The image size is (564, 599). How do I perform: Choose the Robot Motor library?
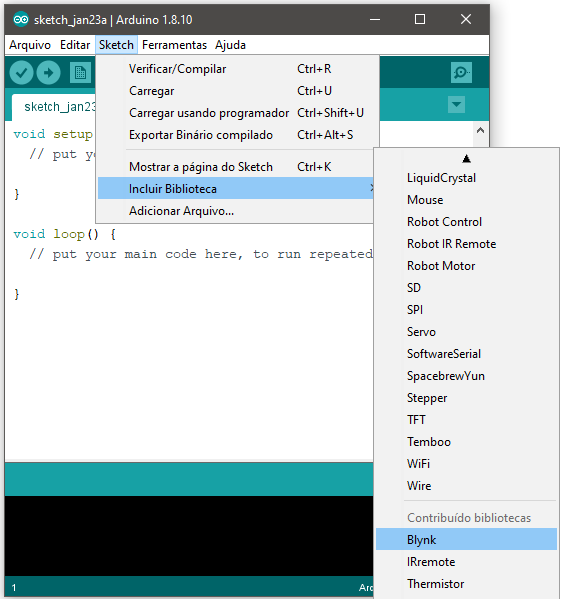click(x=466, y=266)
